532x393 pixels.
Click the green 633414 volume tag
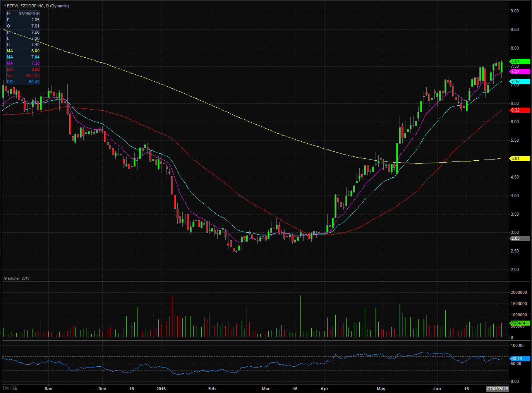pyautogui.click(x=520, y=323)
